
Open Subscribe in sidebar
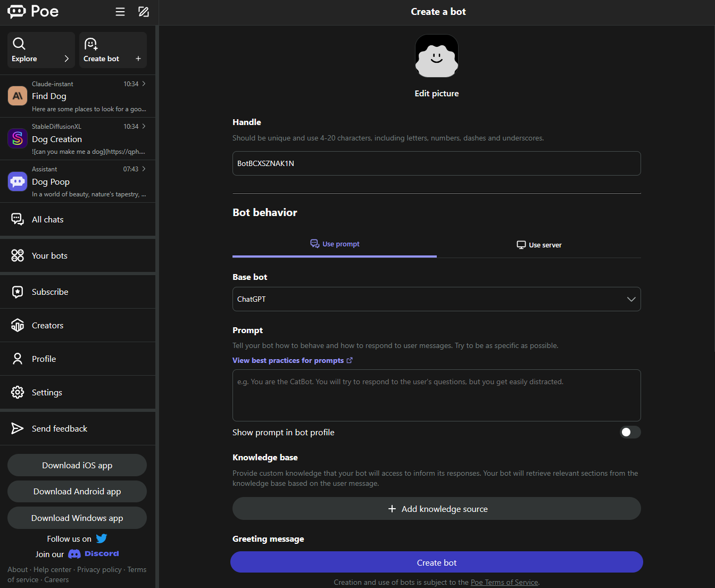pos(78,292)
